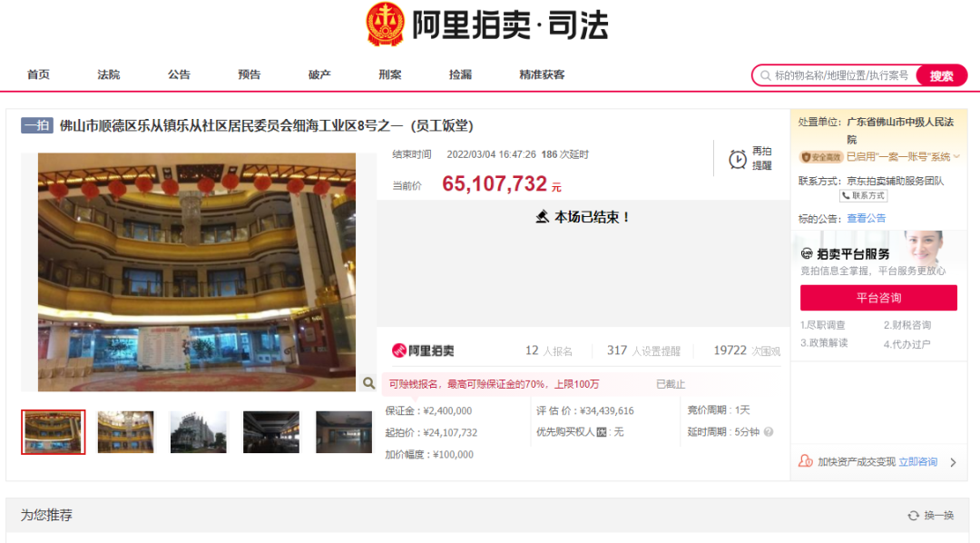980x543 pixels.
Task: Click the headset icon by 拍卖平台服务
Action: click(x=807, y=254)
